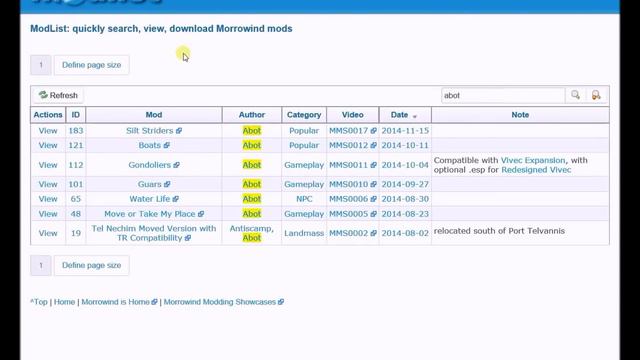Click external icon beside MMS0006
The height and width of the screenshot is (360, 640).
[373, 199]
